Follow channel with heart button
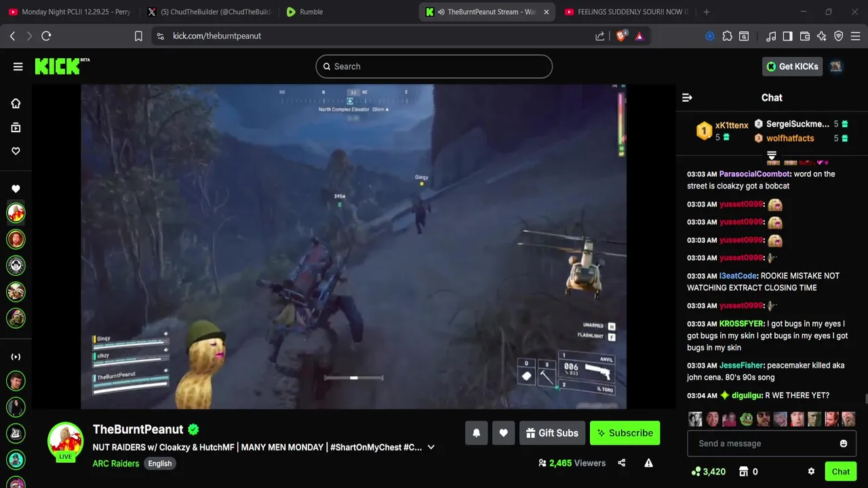Viewport: 868px width, 488px height. pyautogui.click(x=503, y=433)
